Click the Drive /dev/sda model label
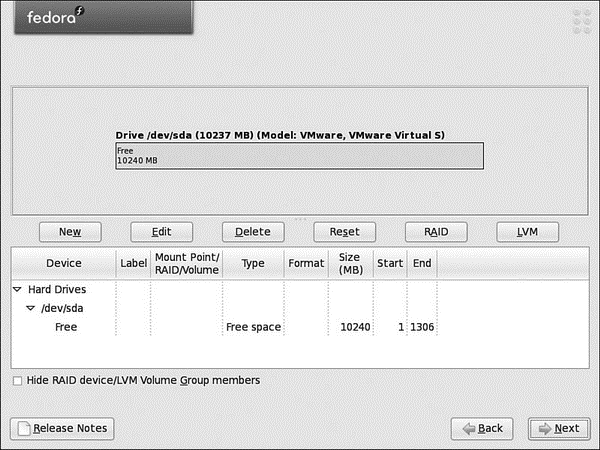Image resolution: width=600 pixels, height=450 pixels. [x=280, y=135]
